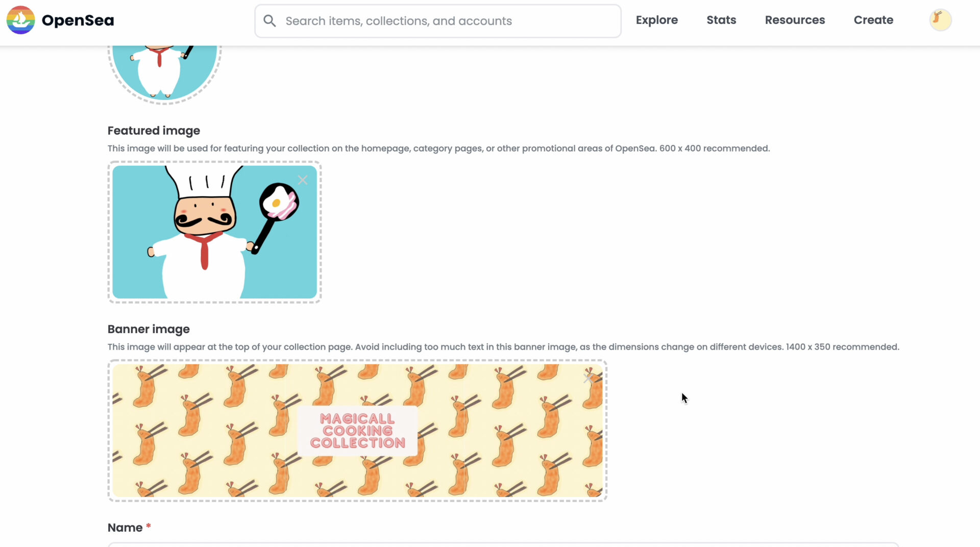Click the magnifier icon in search bar
The image size is (980, 547).
click(269, 21)
